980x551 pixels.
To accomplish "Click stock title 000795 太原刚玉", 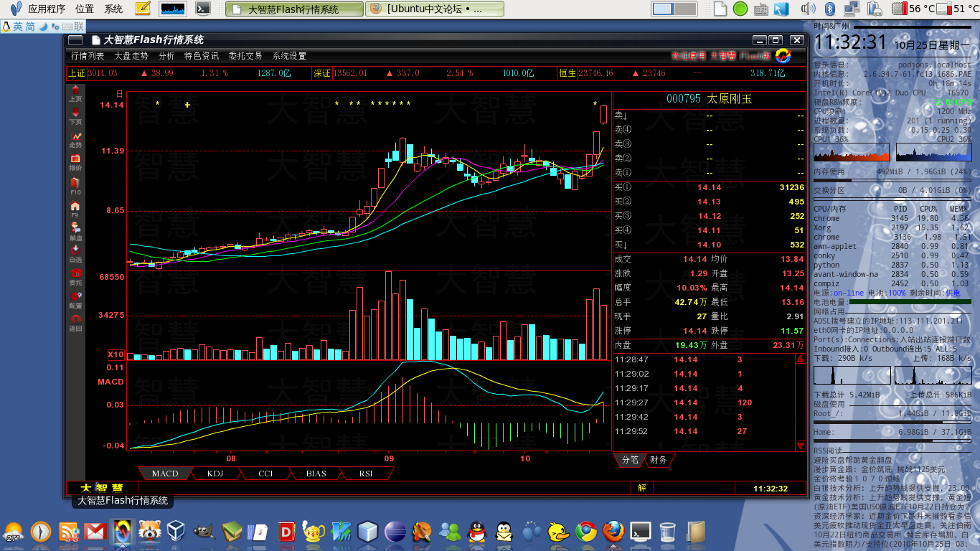I will click(x=710, y=99).
